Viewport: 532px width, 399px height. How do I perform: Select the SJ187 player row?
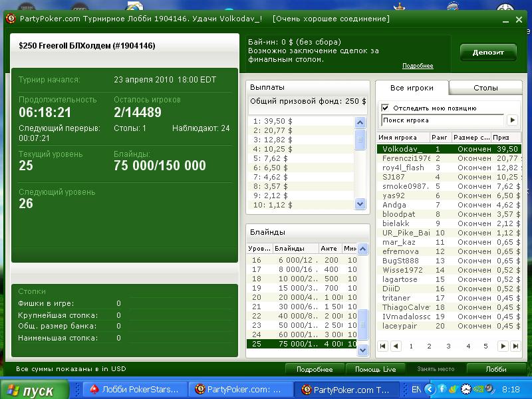[449, 177]
